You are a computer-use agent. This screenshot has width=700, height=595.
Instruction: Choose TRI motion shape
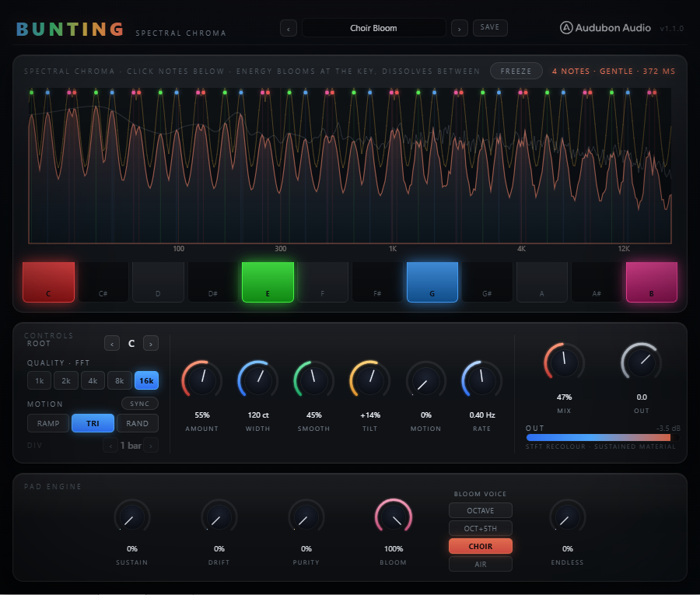93,423
